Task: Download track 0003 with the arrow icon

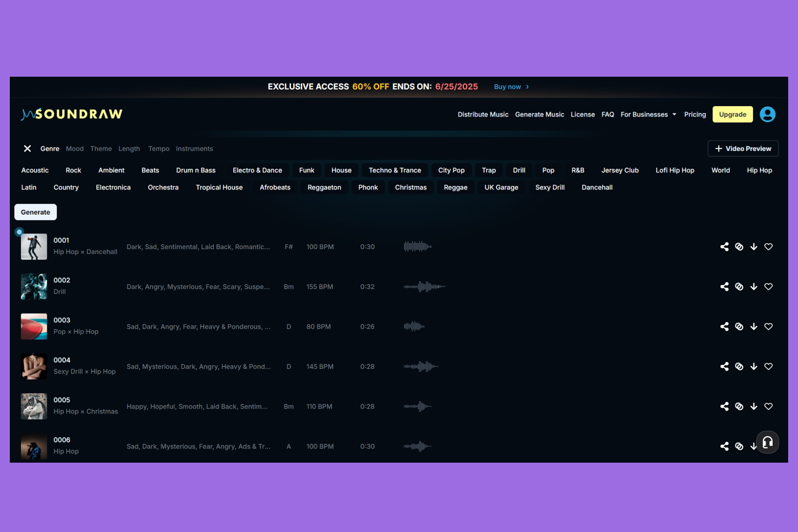Action: click(x=754, y=326)
